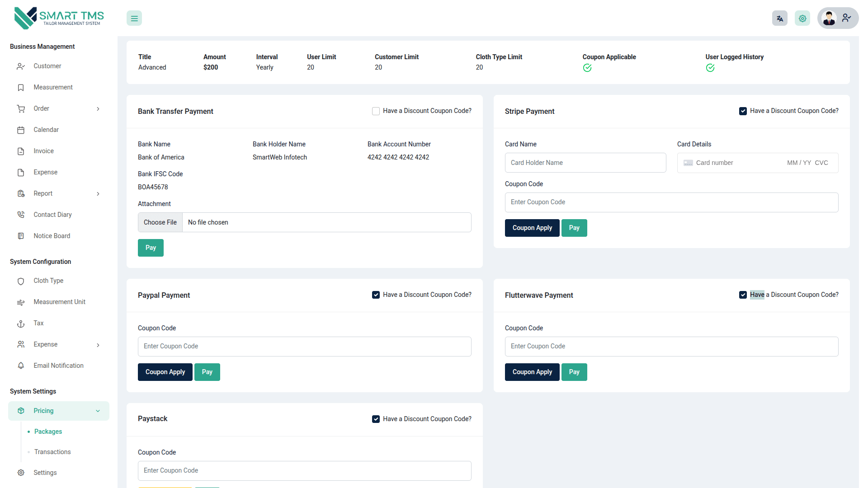Open the language translation icon
Image resolution: width=868 pixels, height=488 pixels.
(779, 19)
